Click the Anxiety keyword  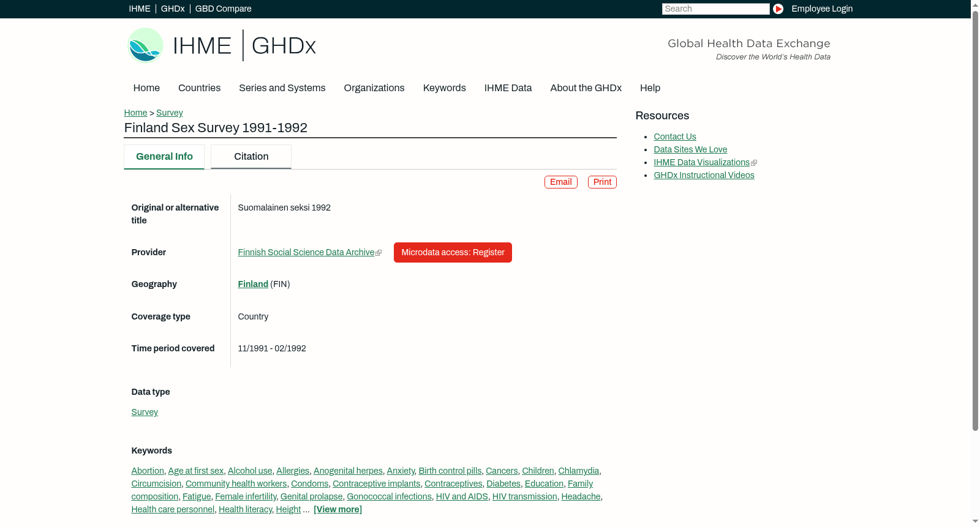(x=401, y=471)
